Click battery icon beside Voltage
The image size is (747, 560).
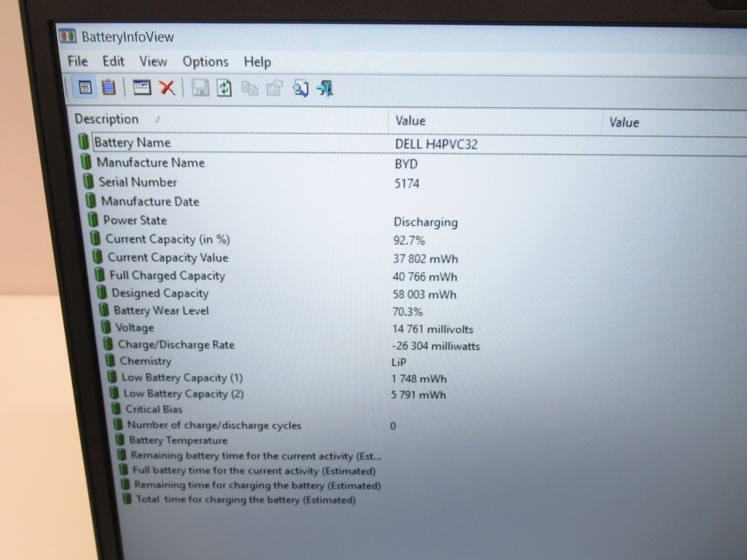tap(106, 327)
